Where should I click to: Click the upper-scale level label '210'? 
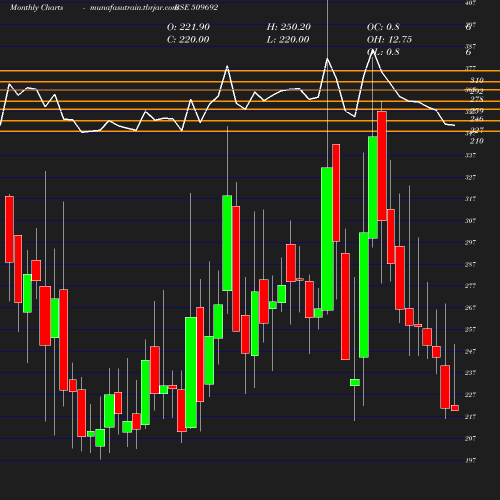point(477,141)
